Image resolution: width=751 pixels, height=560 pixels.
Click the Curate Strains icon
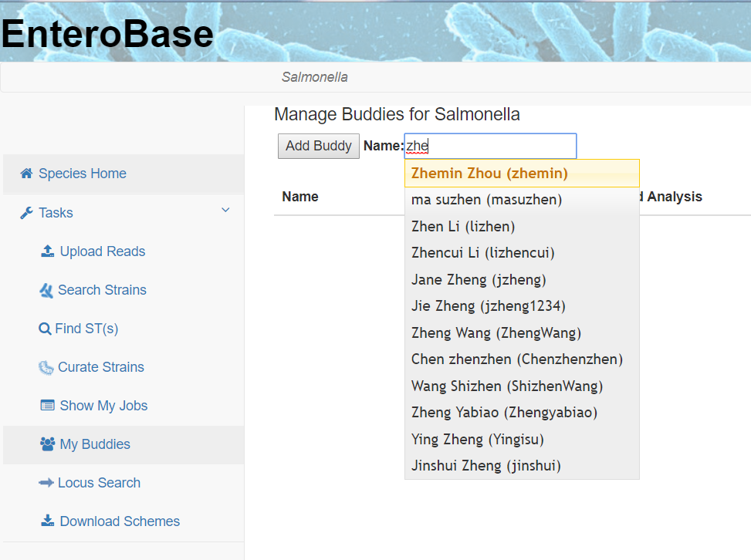pyautogui.click(x=46, y=367)
